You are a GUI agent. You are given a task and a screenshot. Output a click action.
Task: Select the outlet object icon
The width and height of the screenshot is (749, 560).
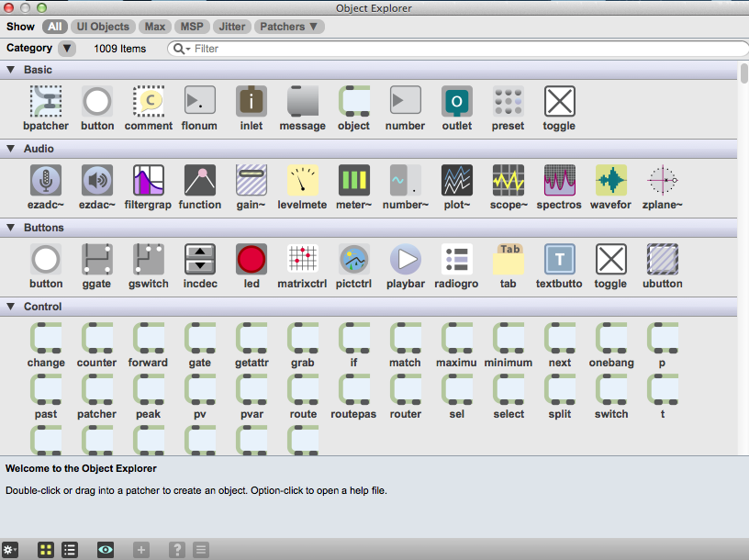pyautogui.click(x=457, y=101)
